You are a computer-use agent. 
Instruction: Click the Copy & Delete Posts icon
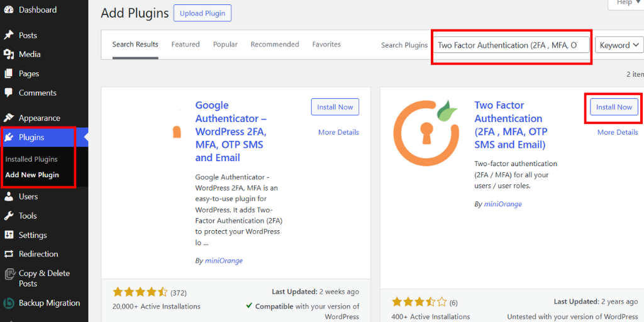tap(9, 274)
